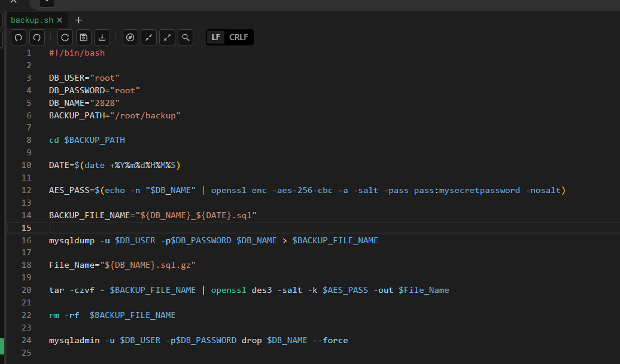The image size is (620, 364).
Task: Click the '-nosalt' flag on line 12
Action: point(543,190)
